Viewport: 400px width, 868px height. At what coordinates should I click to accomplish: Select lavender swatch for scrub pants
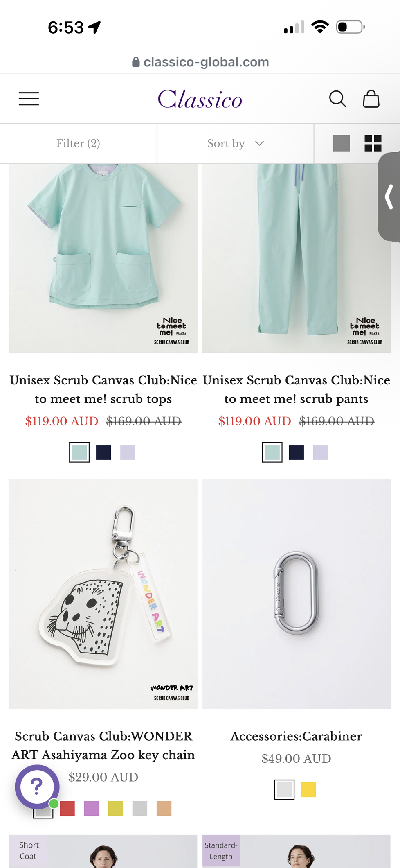321,452
